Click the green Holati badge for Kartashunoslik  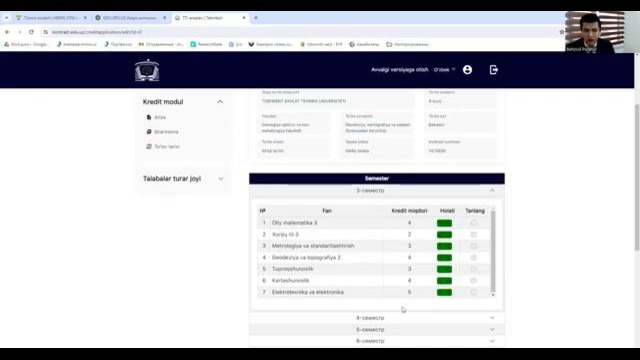coord(444,281)
